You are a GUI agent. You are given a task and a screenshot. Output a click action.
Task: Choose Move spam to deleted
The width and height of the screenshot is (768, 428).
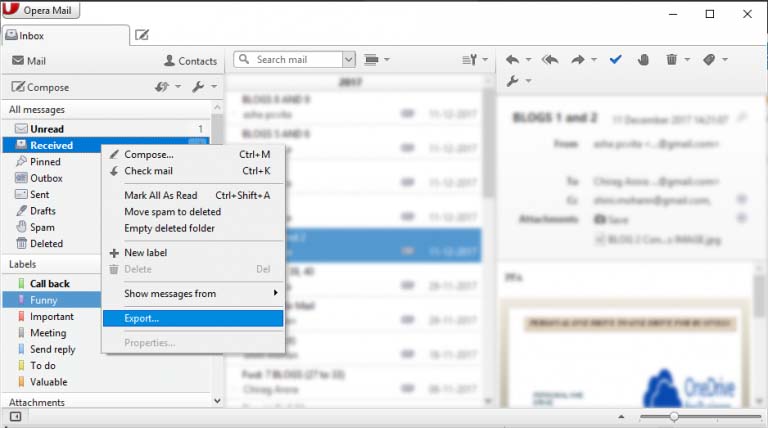point(193,212)
